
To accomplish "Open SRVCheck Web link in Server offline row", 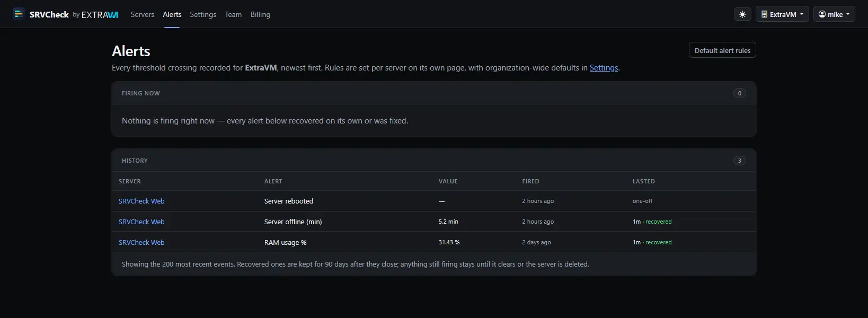I will 141,222.
